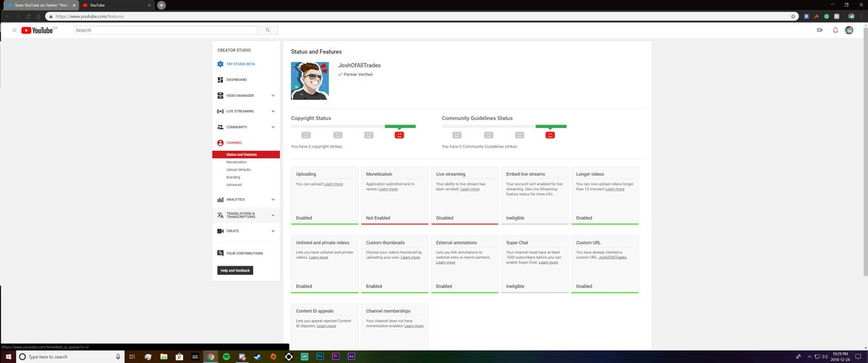Expand the Create section
This screenshot has width=868, height=363.
tap(273, 231)
